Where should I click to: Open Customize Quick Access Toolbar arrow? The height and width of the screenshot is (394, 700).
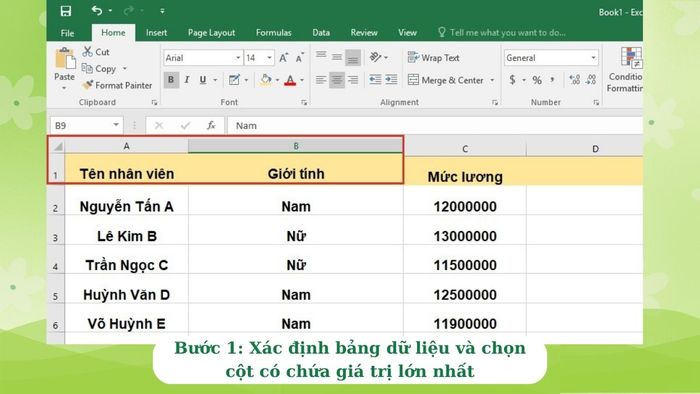coord(162,11)
